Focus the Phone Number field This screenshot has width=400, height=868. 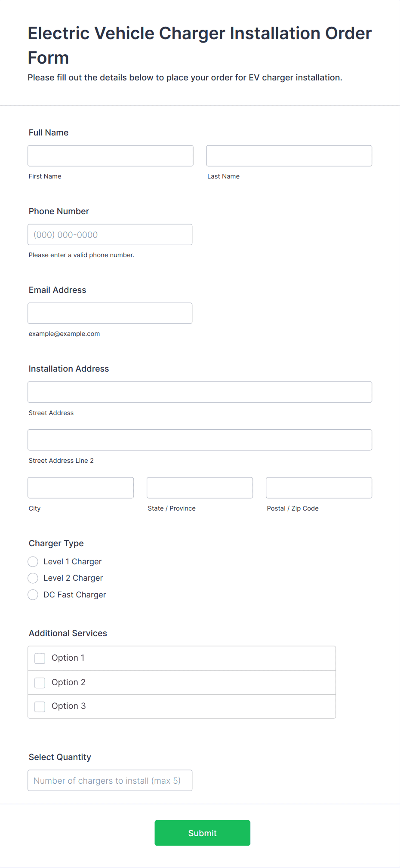pos(110,234)
